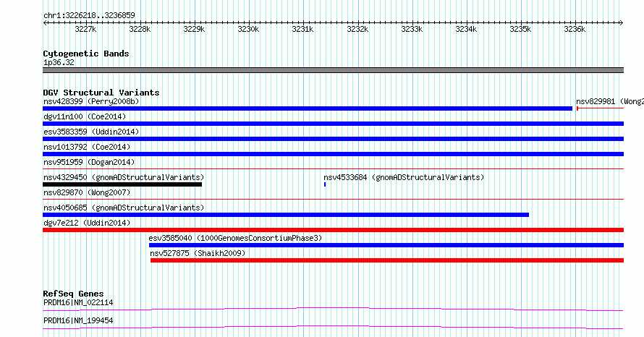Click the nsv951959 (Dogan2014) label
This screenshot has height=337, width=644.
pyautogui.click(x=89, y=162)
